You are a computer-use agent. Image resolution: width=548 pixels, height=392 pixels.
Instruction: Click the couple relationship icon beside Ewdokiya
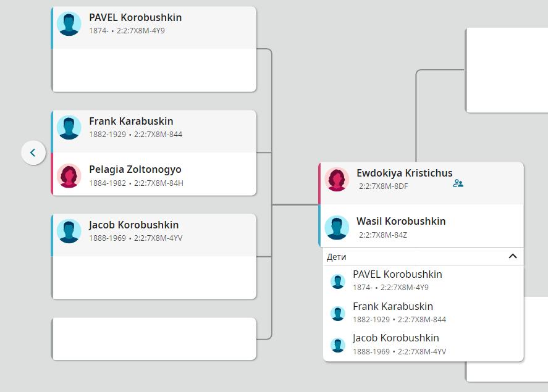pos(458,183)
